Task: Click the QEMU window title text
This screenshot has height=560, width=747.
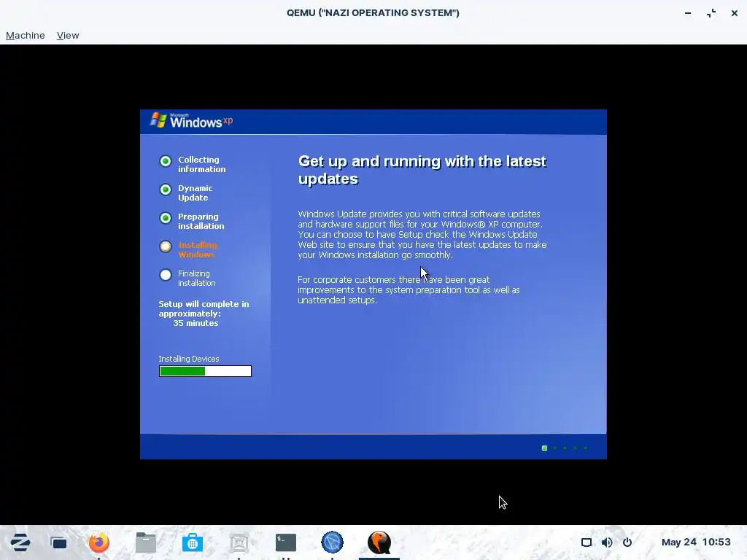Action: [x=373, y=13]
